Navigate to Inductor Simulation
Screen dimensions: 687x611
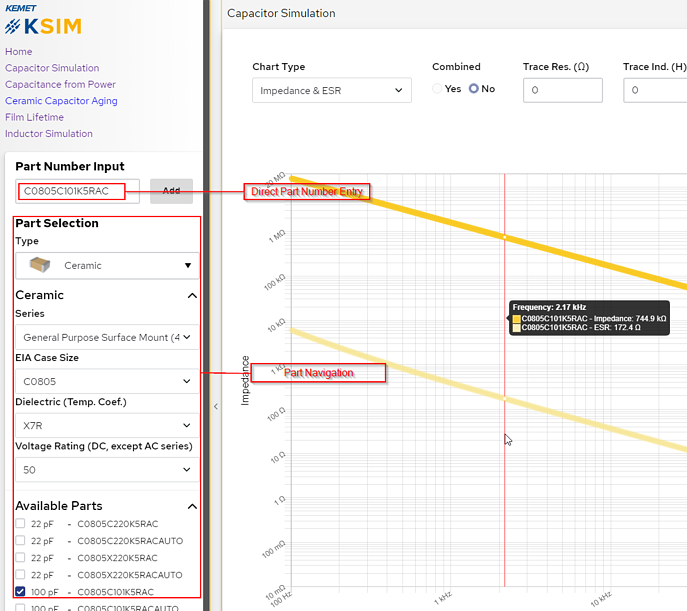pyautogui.click(x=49, y=134)
